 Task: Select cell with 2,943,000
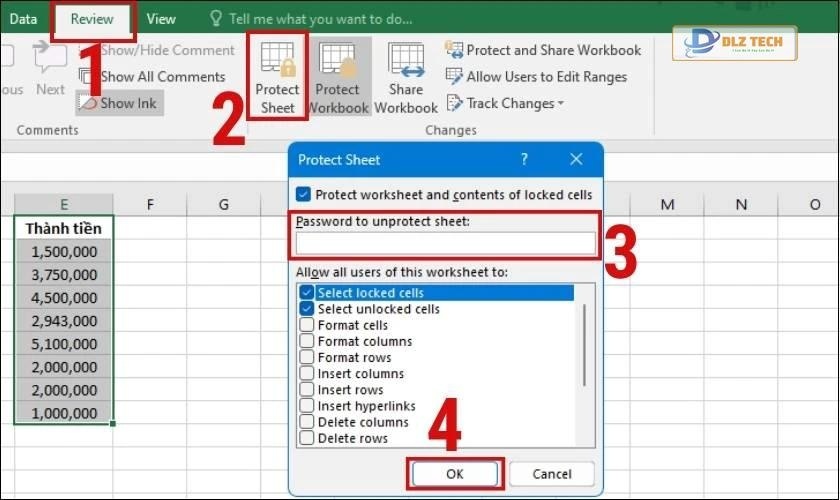pyautogui.click(x=64, y=320)
